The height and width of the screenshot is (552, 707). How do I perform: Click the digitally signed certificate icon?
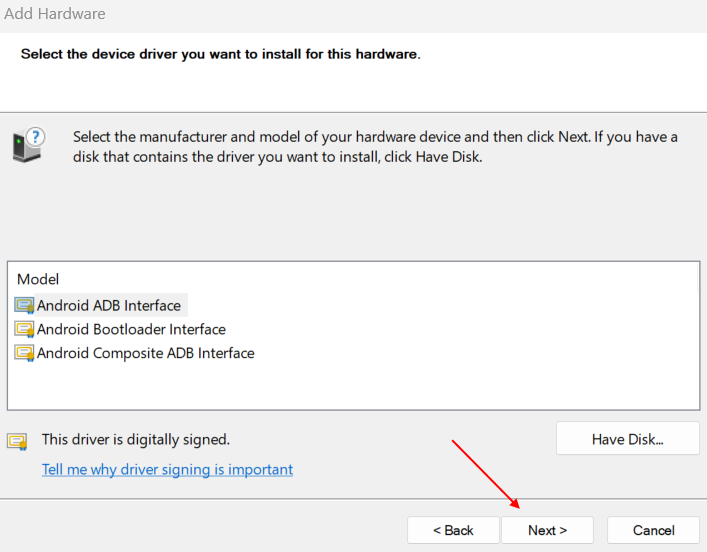click(x=17, y=441)
